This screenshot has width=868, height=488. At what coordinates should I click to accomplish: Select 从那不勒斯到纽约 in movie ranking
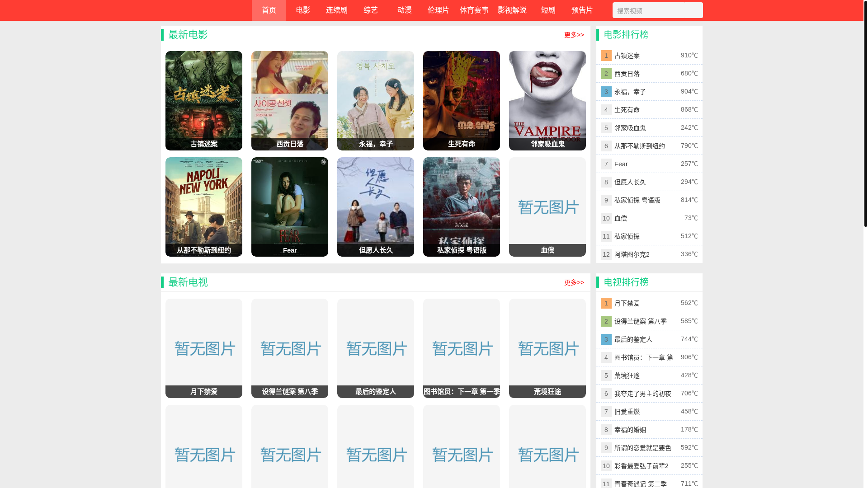pos(639,146)
